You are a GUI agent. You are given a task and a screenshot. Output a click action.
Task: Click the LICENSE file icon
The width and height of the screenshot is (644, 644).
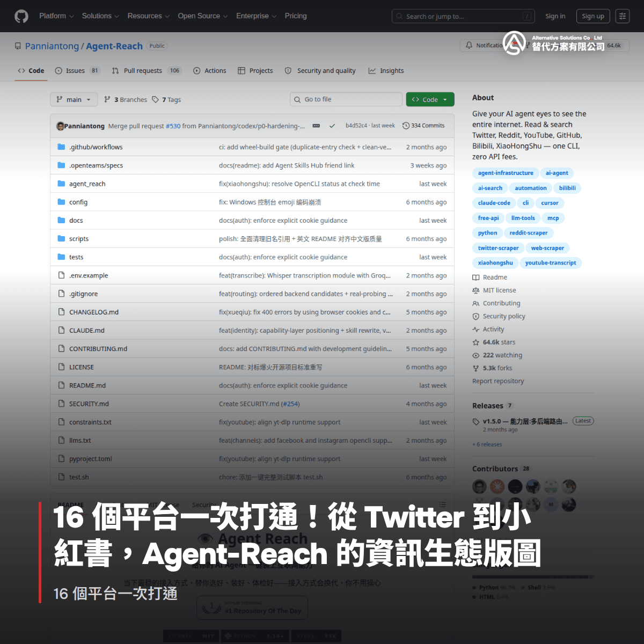pyautogui.click(x=61, y=367)
